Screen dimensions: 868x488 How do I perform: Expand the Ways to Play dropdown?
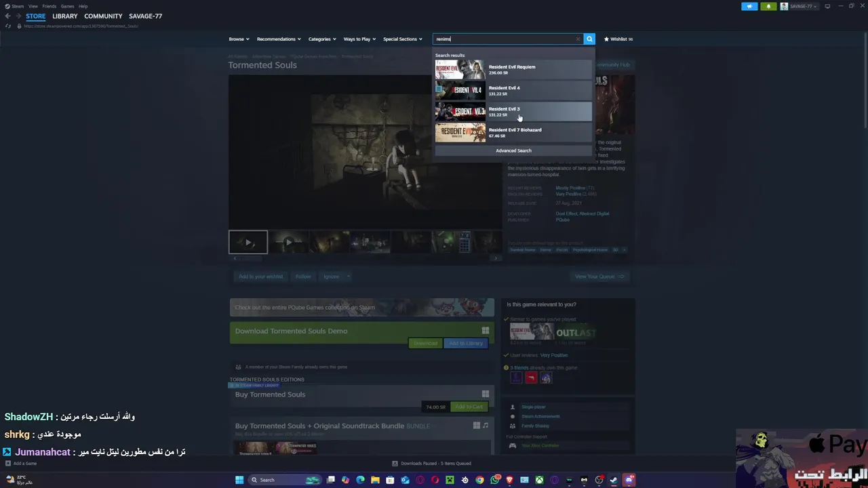pyautogui.click(x=359, y=39)
